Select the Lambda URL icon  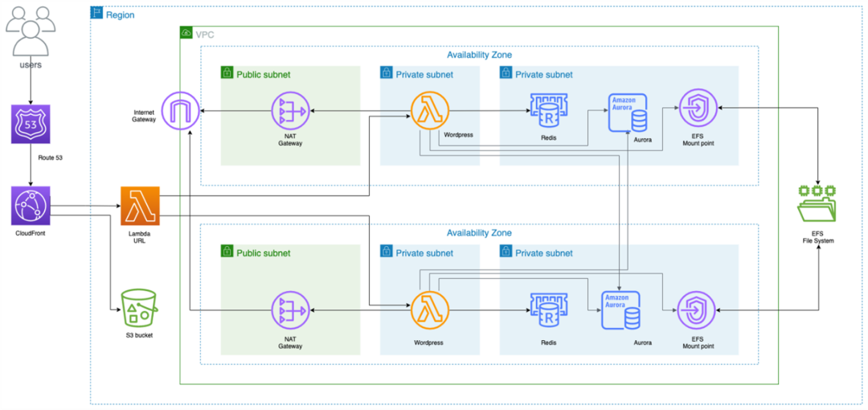140,206
